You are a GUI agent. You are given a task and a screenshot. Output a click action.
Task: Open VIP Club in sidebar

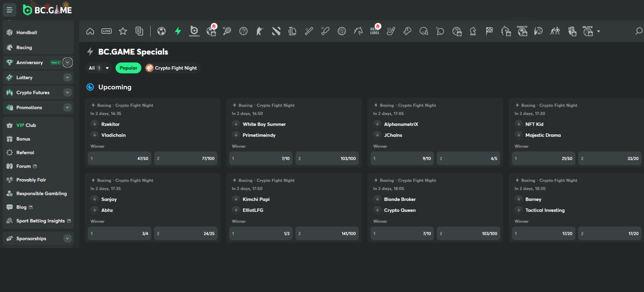[26, 125]
